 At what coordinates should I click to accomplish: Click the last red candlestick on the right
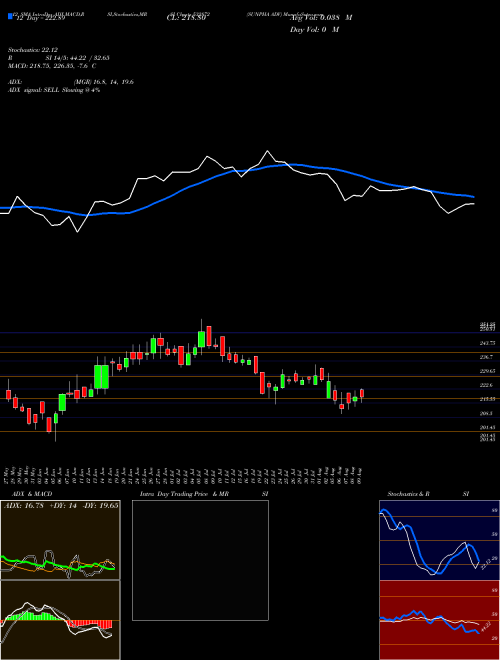362,393
